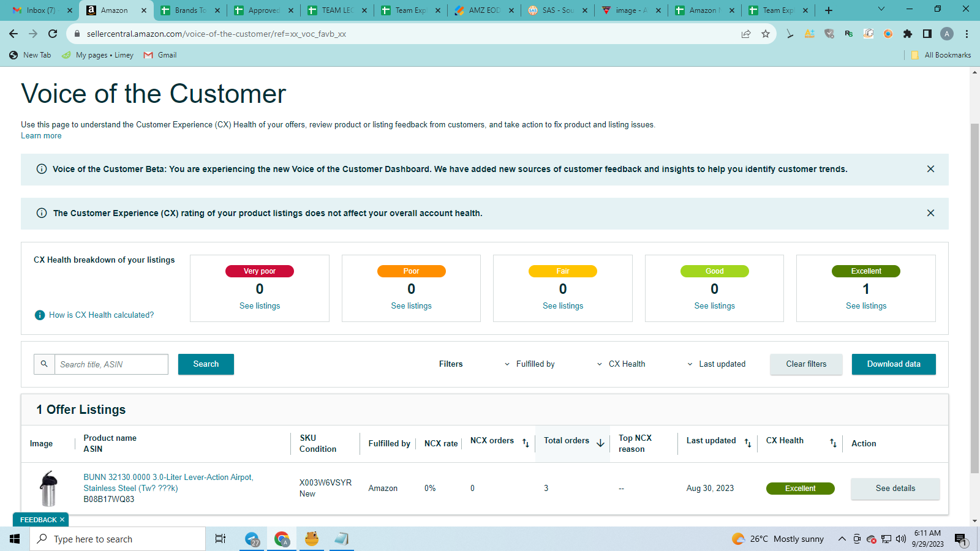
Task: Open the Gmail bookmark
Action: pos(160,55)
